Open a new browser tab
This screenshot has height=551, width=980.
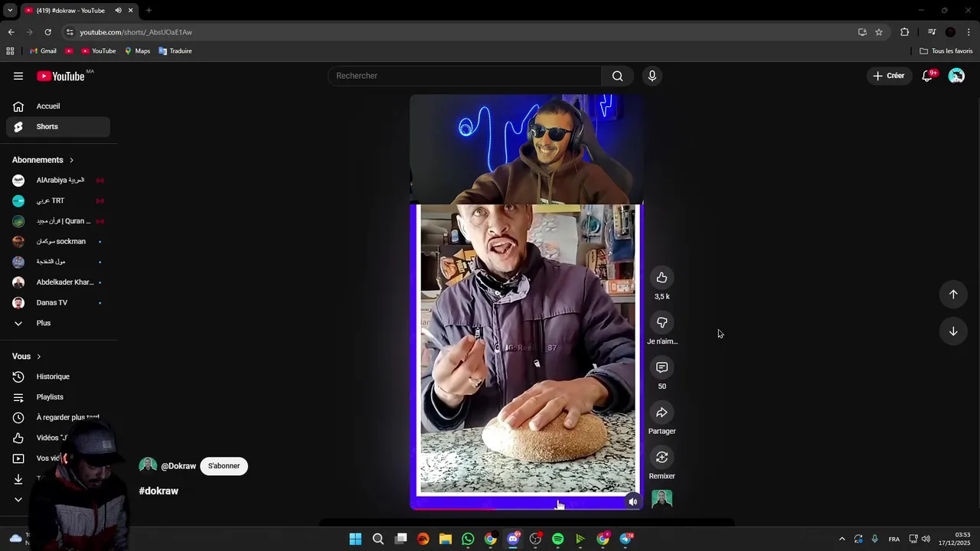[149, 11]
